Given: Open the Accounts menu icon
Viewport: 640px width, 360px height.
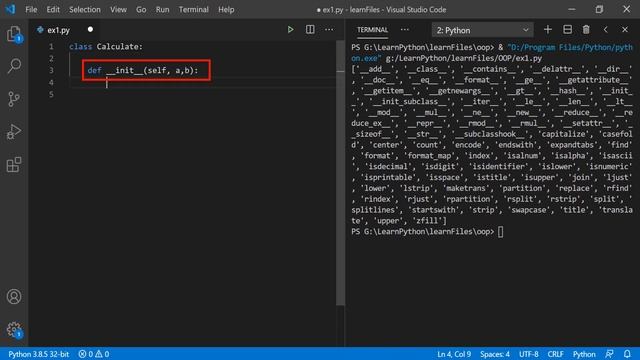Looking at the screenshot, I should point(14,296).
